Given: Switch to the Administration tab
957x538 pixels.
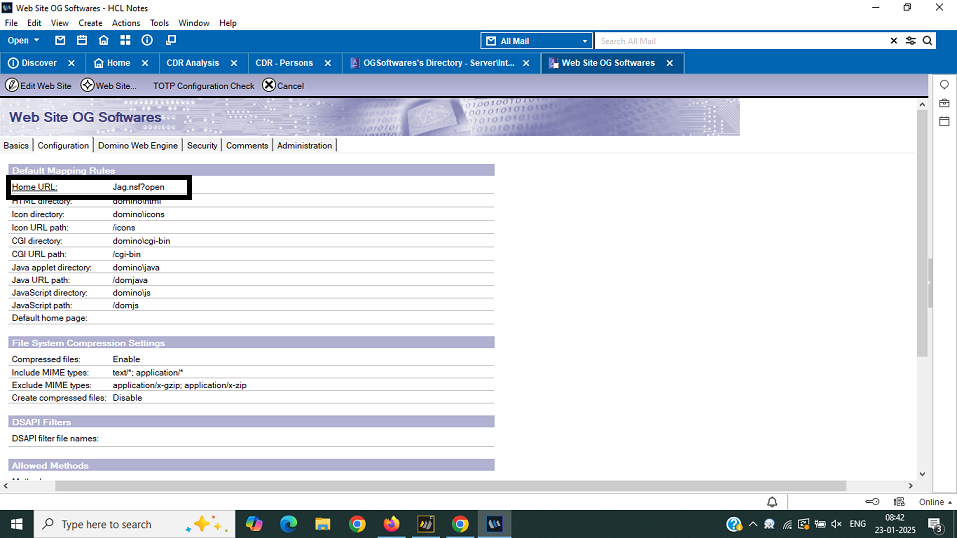Looking at the screenshot, I should [x=305, y=145].
